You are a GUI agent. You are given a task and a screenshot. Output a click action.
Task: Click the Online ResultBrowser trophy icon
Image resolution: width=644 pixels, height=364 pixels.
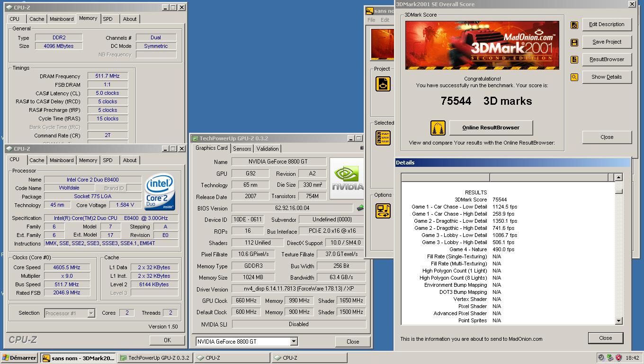(x=438, y=128)
